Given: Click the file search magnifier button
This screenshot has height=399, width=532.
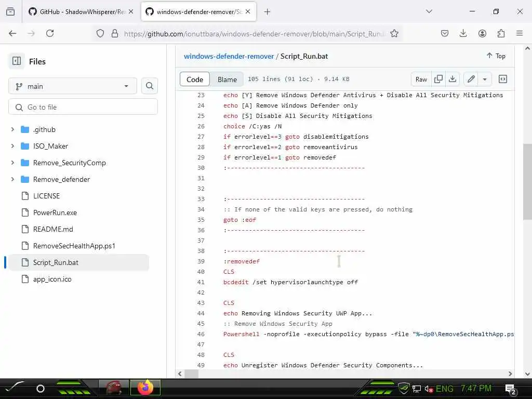Looking at the screenshot, I should [x=149, y=86].
